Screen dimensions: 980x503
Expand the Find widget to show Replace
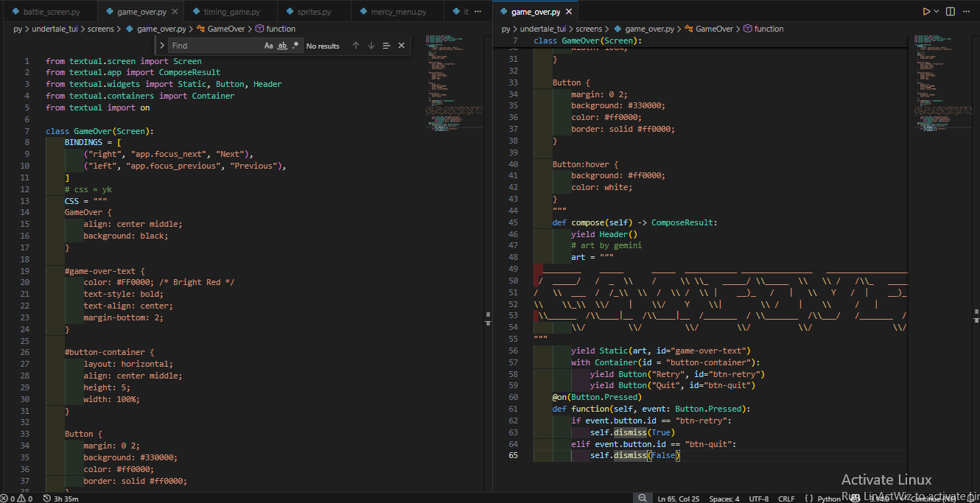point(162,46)
